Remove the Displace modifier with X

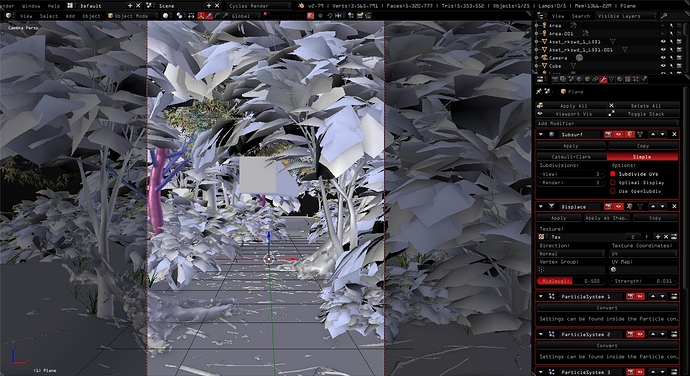pos(674,206)
